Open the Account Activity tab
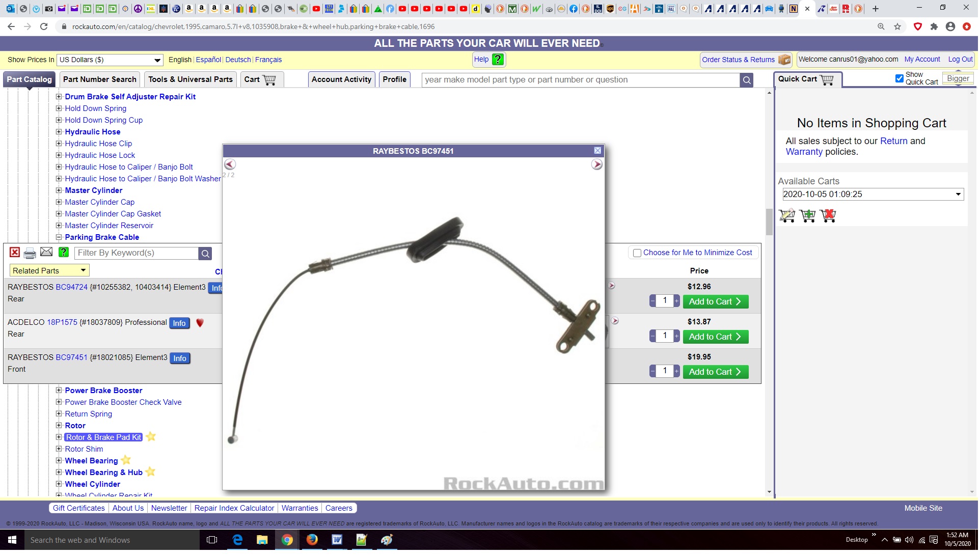This screenshot has width=980, height=555. click(x=342, y=80)
